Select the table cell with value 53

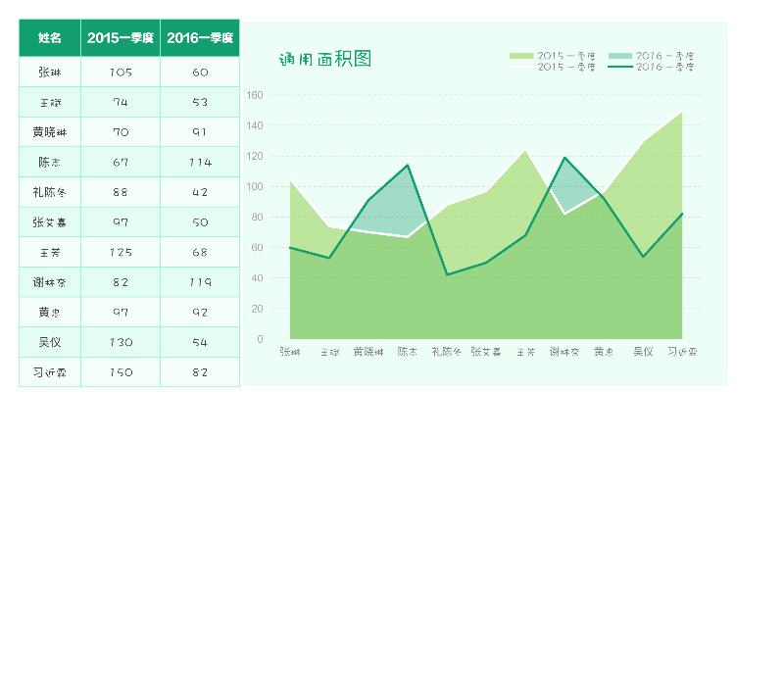point(200,102)
